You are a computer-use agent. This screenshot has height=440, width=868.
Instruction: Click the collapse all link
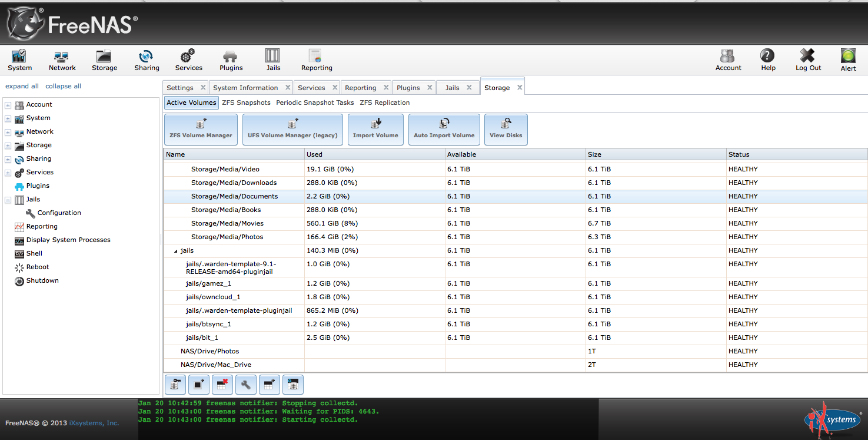coord(63,86)
